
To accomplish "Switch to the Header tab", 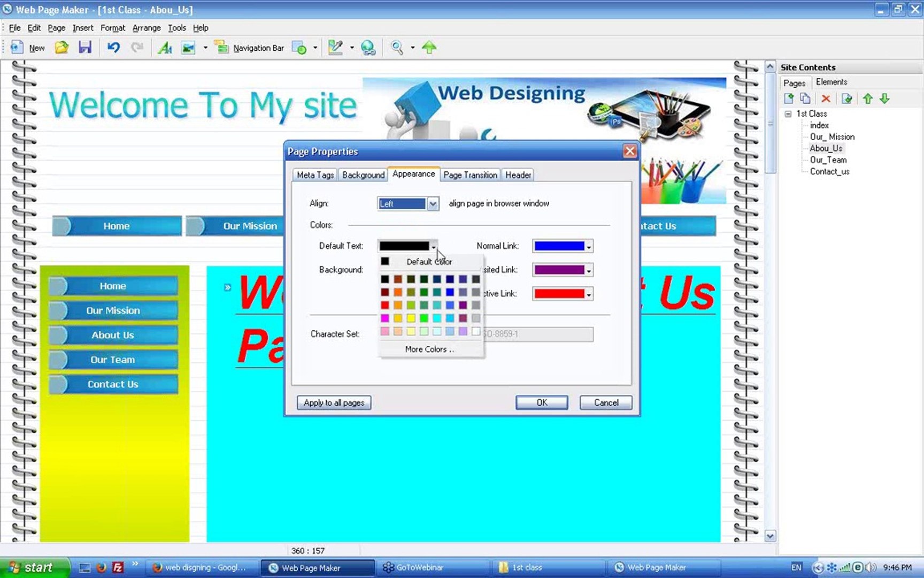I will pyautogui.click(x=518, y=175).
